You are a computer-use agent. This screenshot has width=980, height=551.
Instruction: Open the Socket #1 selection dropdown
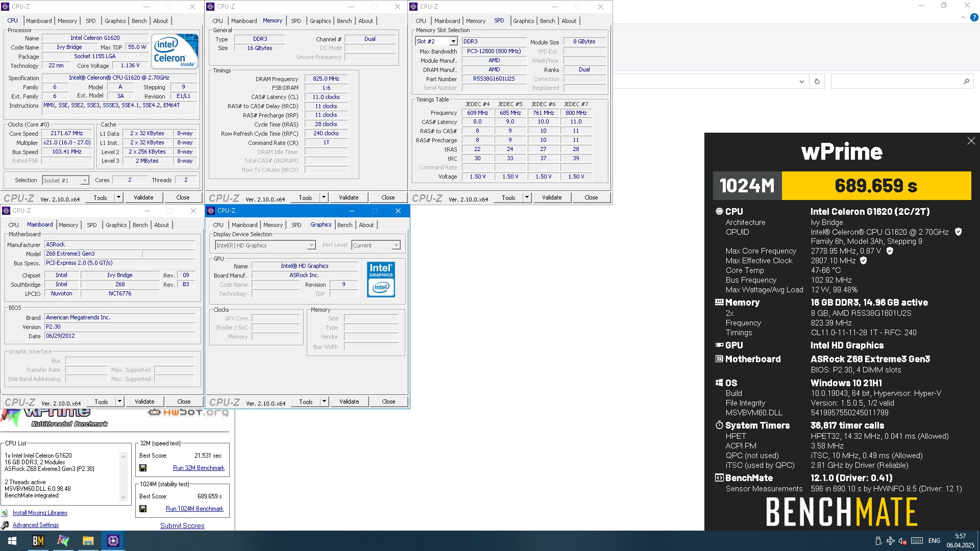(65, 181)
